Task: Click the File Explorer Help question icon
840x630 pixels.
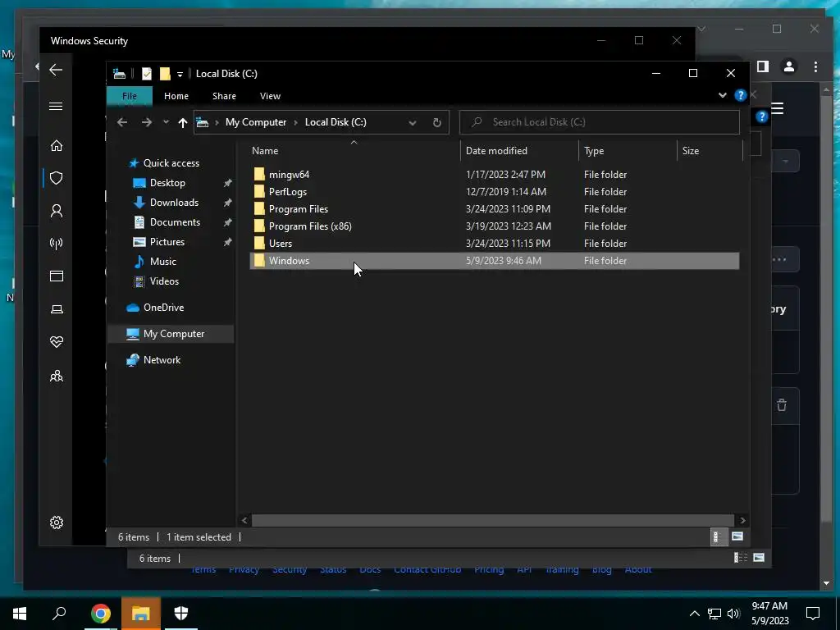Action: [741, 95]
